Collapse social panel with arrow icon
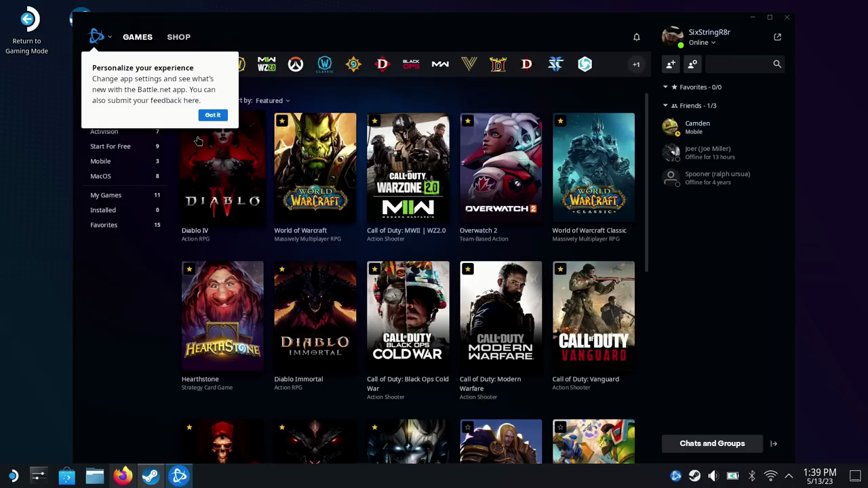This screenshot has width=868, height=488. (x=774, y=444)
